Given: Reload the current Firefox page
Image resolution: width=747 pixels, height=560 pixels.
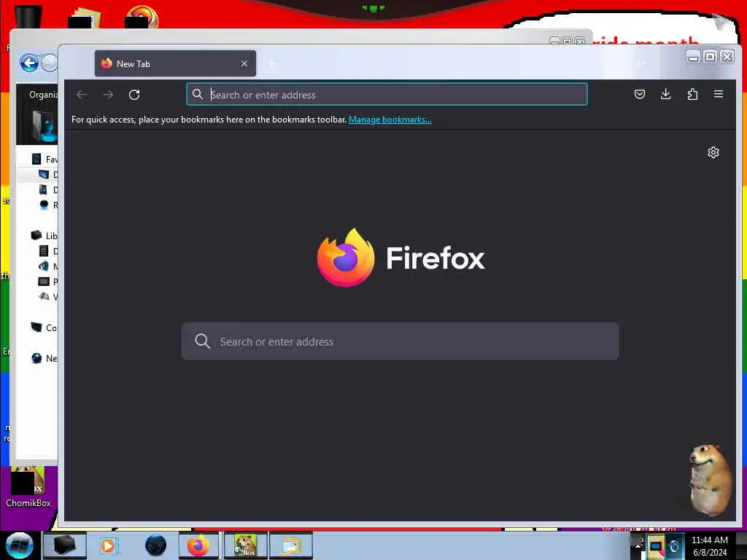Looking at the screenshot, I should click(x=134, y=95).
